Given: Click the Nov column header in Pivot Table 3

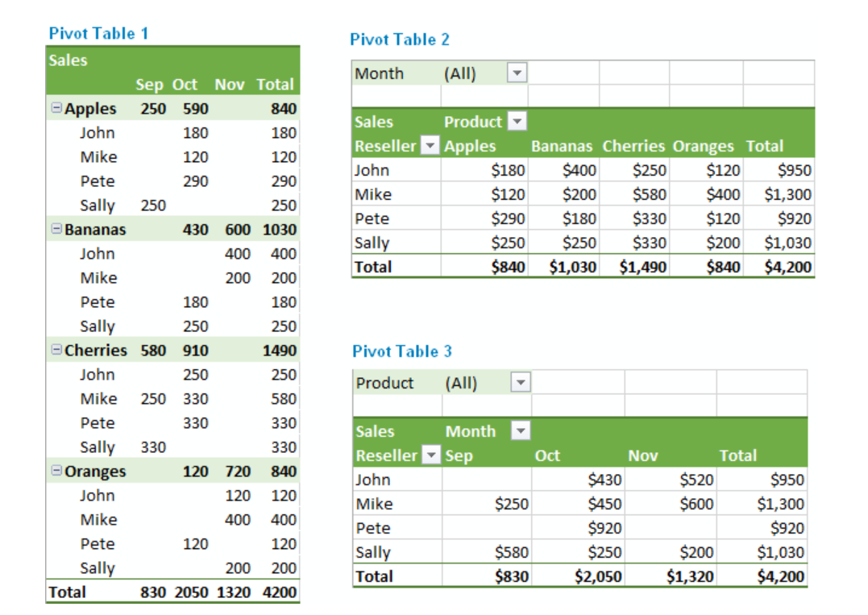Looking at the screenshot, I should click(642, 455).
